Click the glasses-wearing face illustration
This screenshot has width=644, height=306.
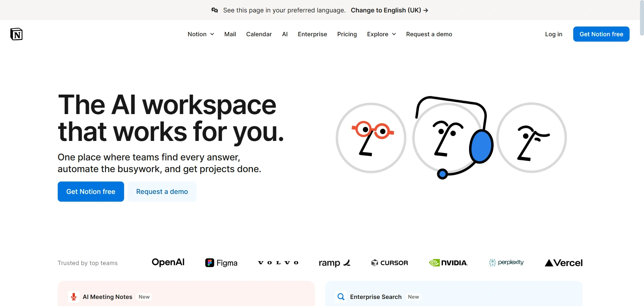[371, 138]
